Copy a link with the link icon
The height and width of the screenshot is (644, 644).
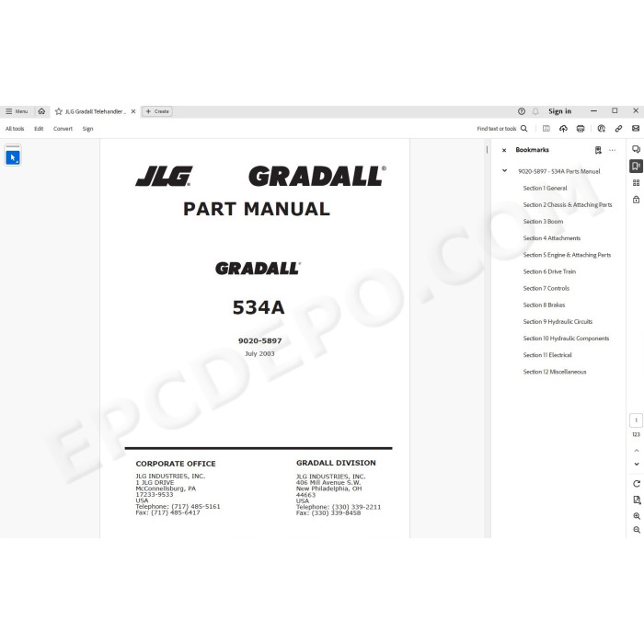(x=618, y=129)
